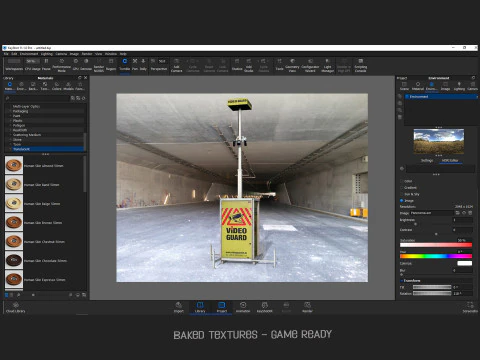This screenshot has width=480, height=360.
Task: Open the File menu
Action: 6,54
